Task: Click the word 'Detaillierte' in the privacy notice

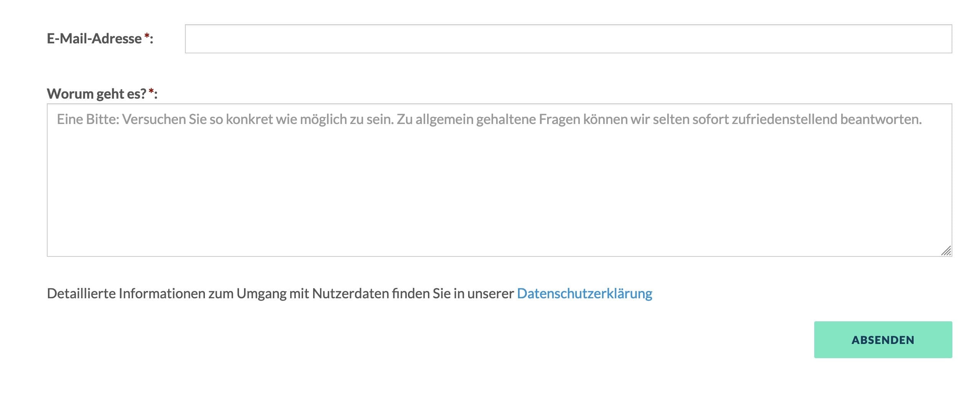Action: click(x=81, y=294)
